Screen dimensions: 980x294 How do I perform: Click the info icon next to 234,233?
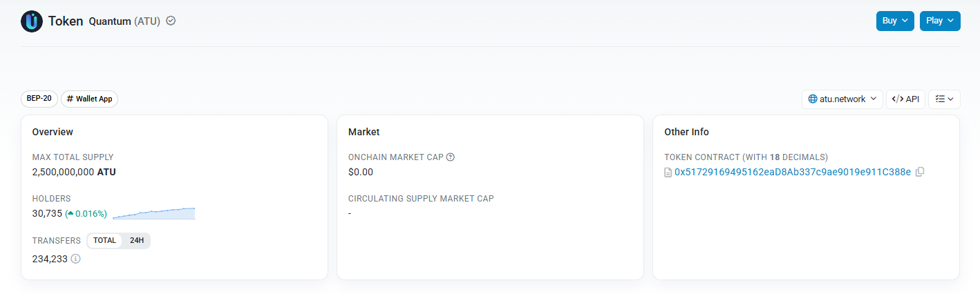click(x=75, y=259)
